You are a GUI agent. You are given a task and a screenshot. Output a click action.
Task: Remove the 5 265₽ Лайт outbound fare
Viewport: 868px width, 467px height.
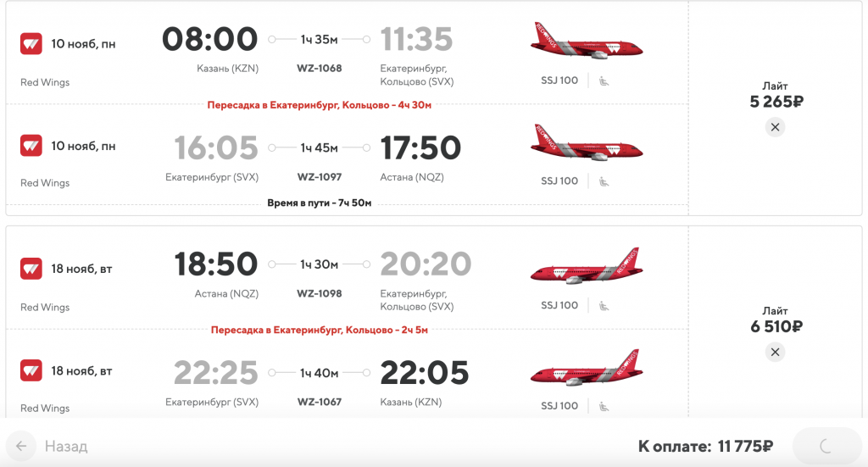tap(775, 127)
